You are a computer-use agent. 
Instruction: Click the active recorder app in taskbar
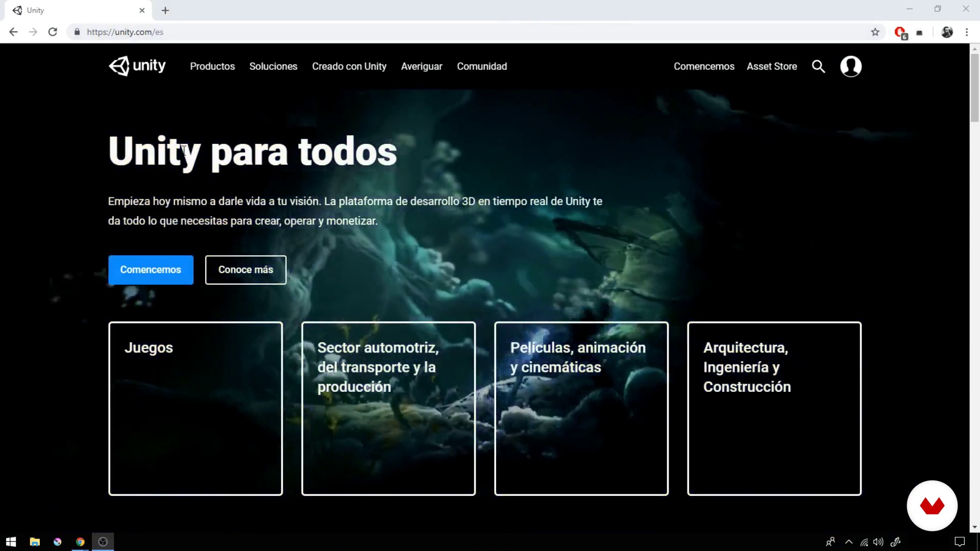103,541
